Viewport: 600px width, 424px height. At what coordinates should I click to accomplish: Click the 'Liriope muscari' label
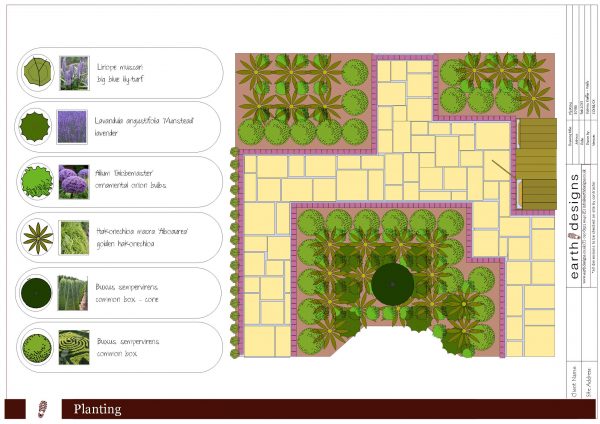[x=120, y=67]
